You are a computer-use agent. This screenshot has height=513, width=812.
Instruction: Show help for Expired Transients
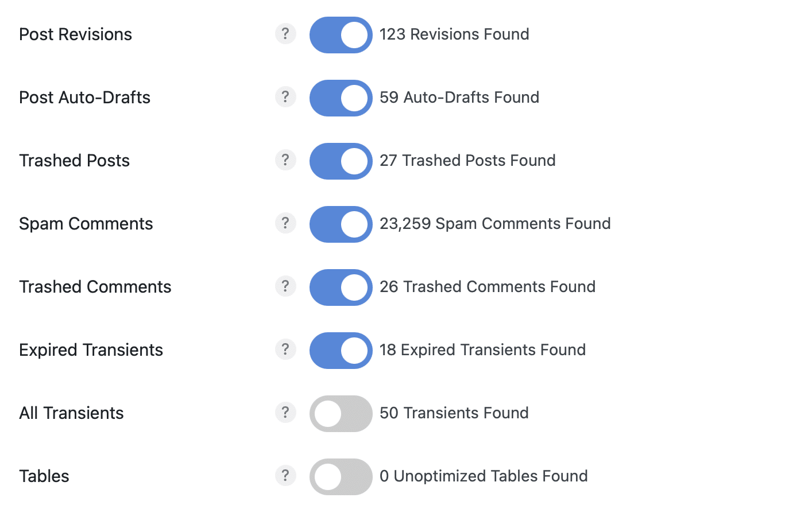(285, 349)
